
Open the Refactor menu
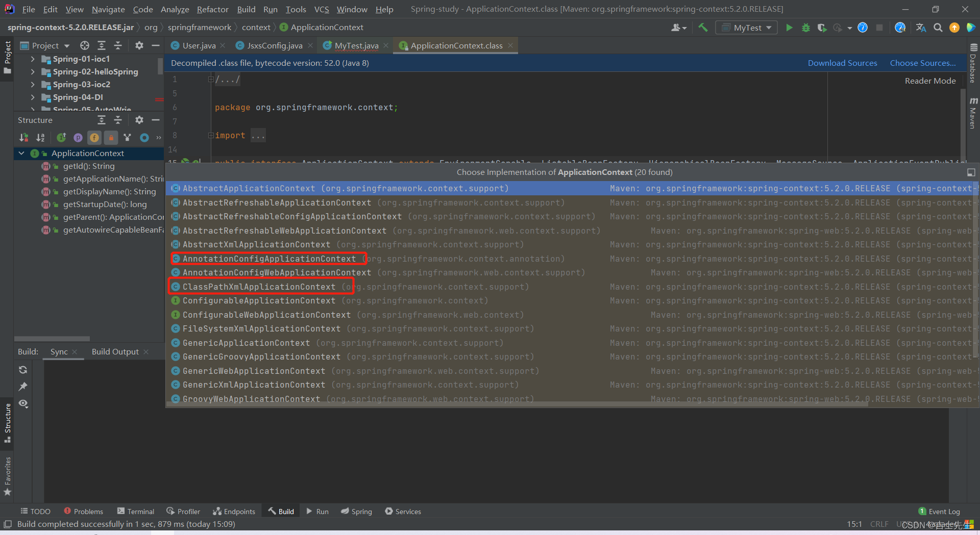[212, 9]
